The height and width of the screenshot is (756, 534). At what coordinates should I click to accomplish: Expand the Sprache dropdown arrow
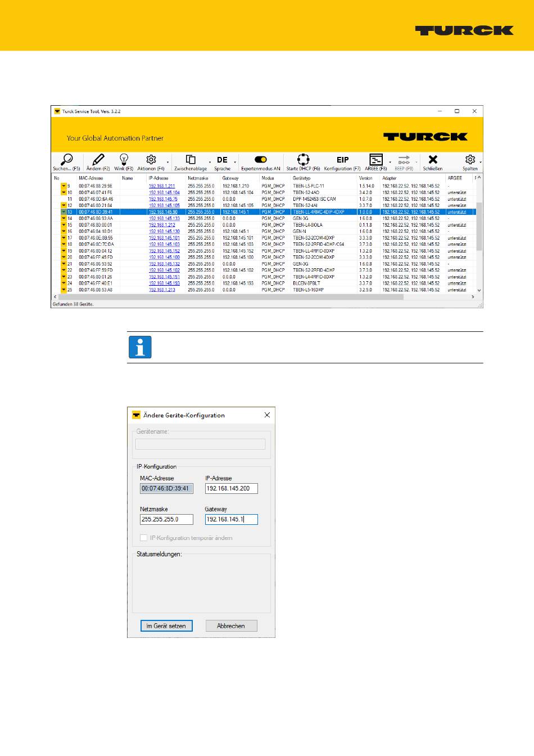click(235, 163)
